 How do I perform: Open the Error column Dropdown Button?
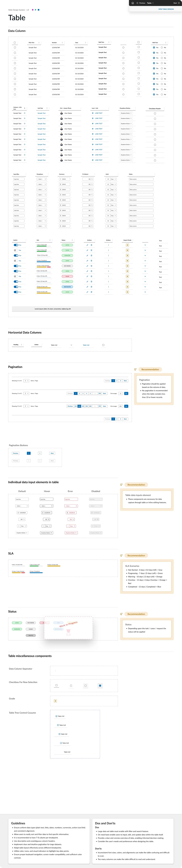coord(71,533)
